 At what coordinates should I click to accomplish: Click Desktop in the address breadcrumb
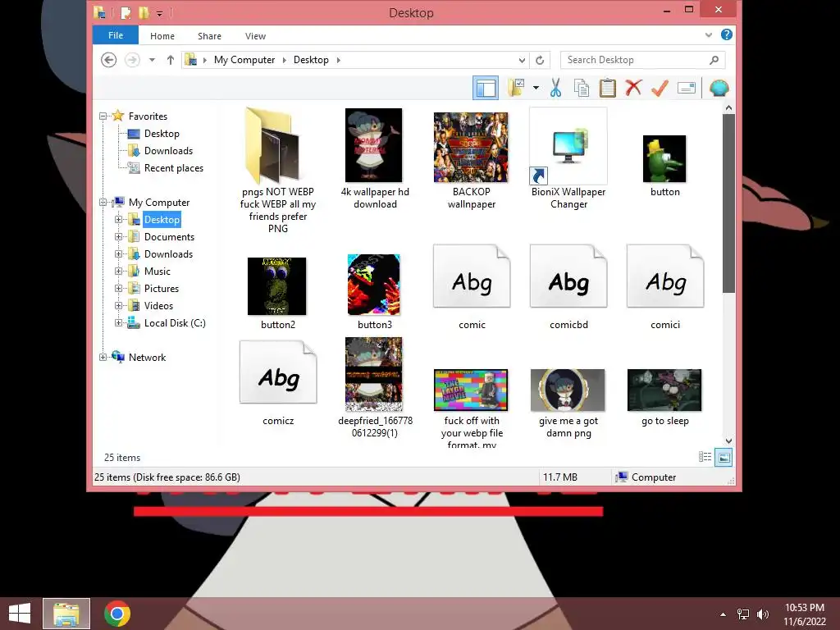(311, 60)
